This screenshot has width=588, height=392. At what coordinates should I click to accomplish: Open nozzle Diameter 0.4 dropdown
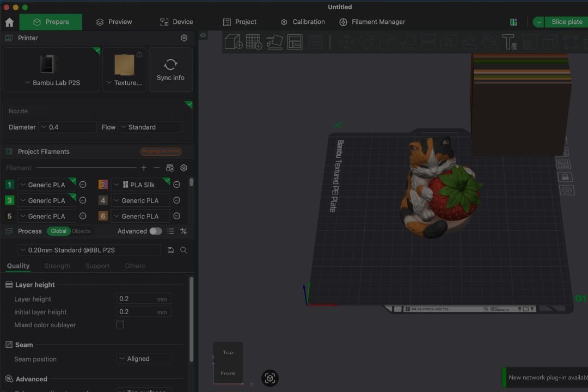point(68,127)
